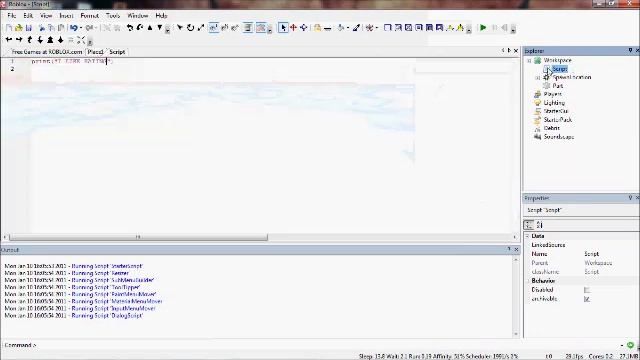This screenshot has height=360, width=640.
Task: Open the View menu
Action: (x=46, y=16)
